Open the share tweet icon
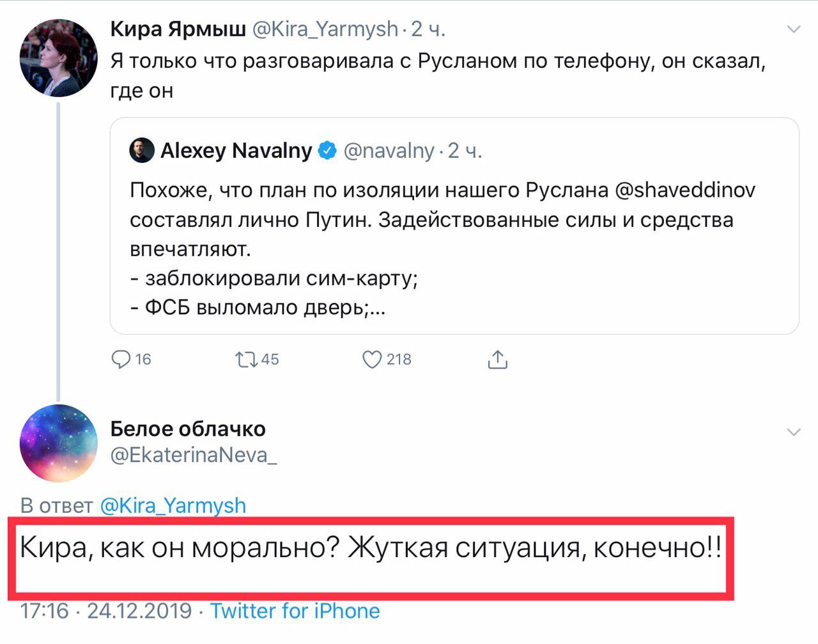Viewport: 818px width, 644px height. [x=497, y=360]
